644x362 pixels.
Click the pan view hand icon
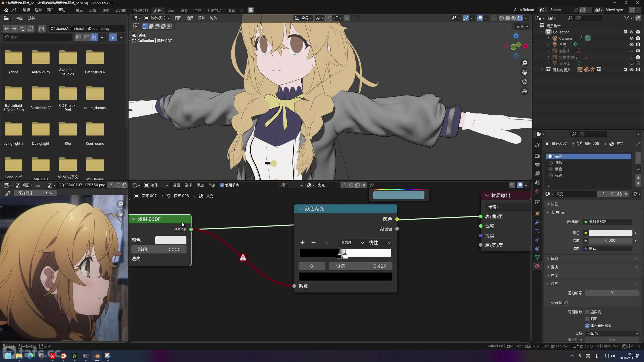525,72
